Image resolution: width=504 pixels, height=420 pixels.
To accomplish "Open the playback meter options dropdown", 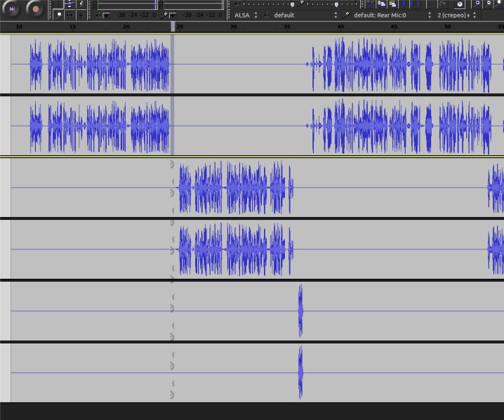I will (107, 15).
